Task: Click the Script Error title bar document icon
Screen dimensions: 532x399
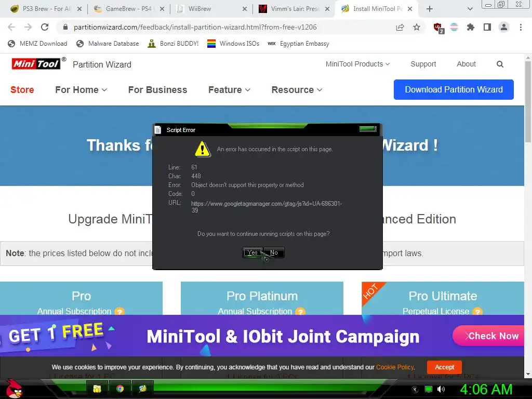Action: [x=158, y=130]
